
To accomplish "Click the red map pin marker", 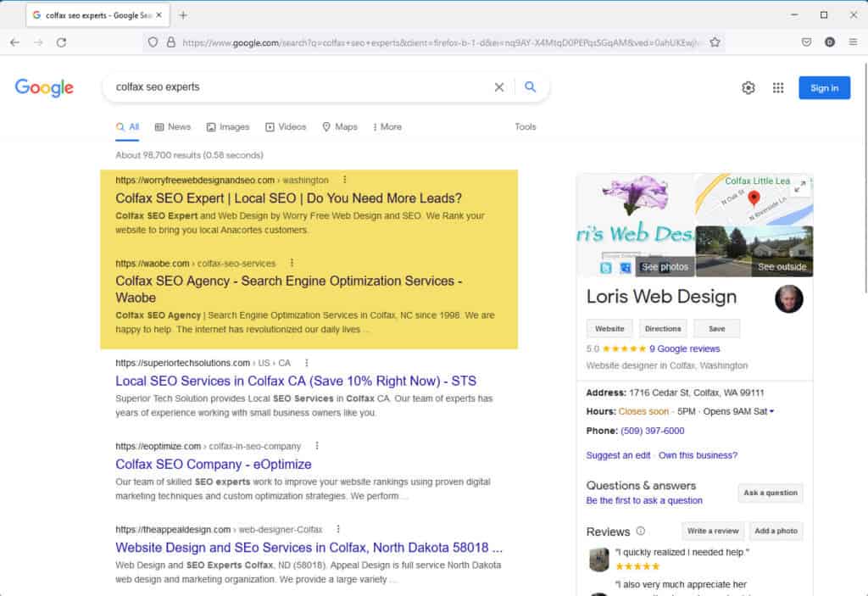I will click(754, 198).
